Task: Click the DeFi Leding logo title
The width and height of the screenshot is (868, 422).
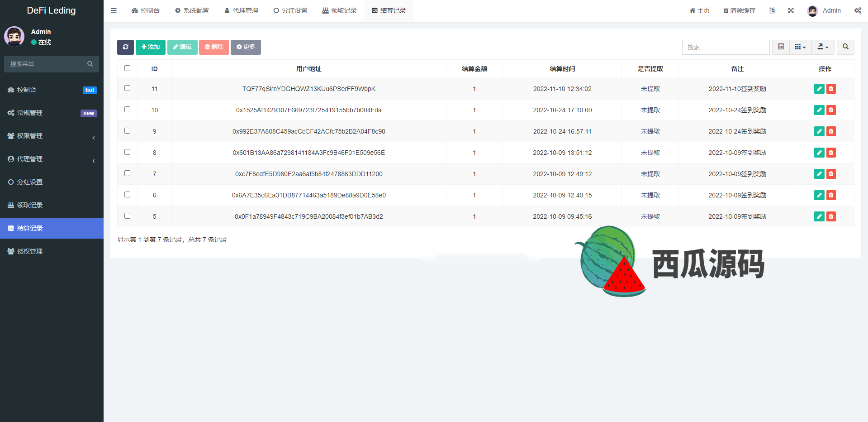Action: pos(51,10)
